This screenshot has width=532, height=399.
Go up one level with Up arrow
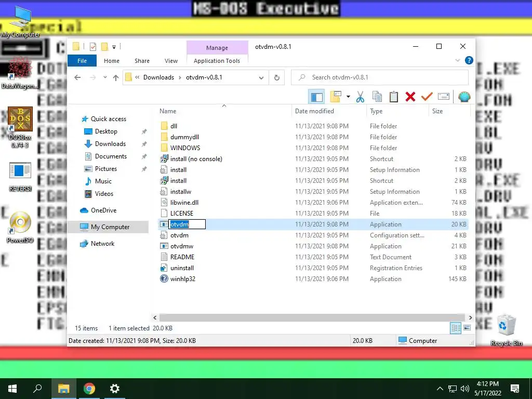(116, 78)
